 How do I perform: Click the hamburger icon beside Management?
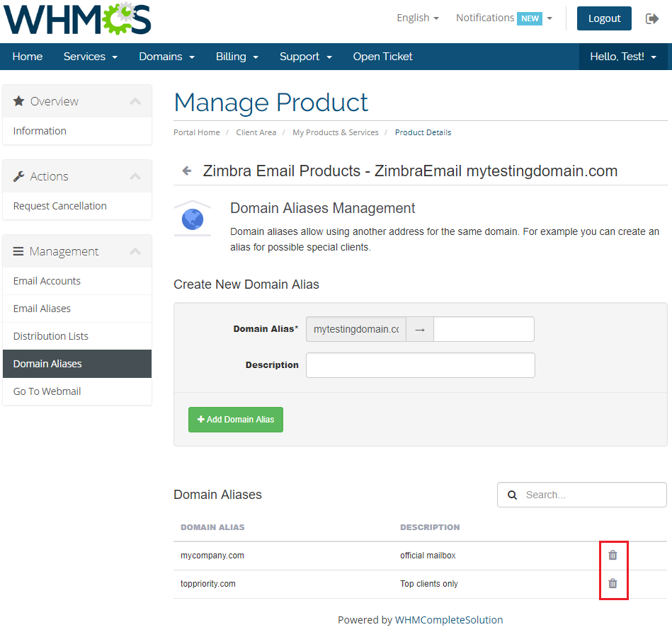click(18, 251)
